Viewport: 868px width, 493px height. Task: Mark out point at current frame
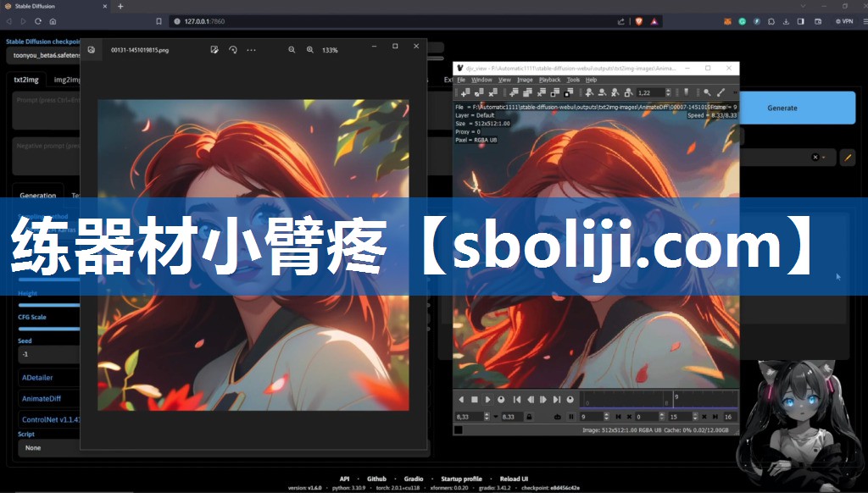(x=715, y=416)
